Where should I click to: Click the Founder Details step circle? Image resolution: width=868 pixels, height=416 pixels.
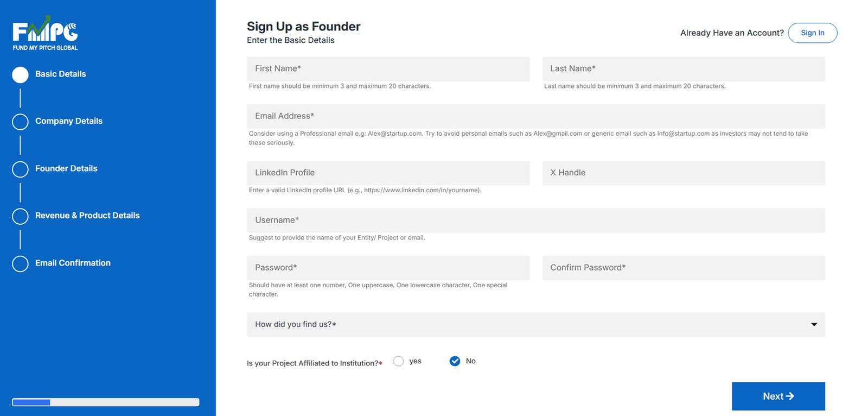click(x=20, y=169)
